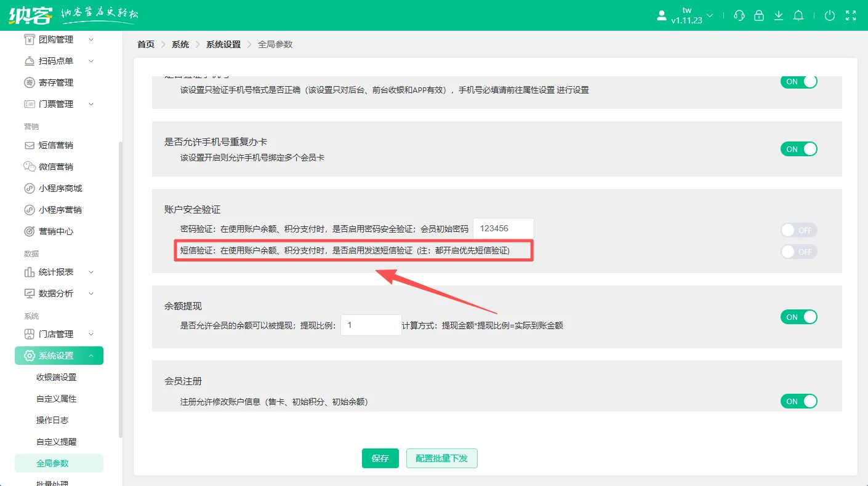Click the download icon in header
868x486 pixels.
coord(779,15)
